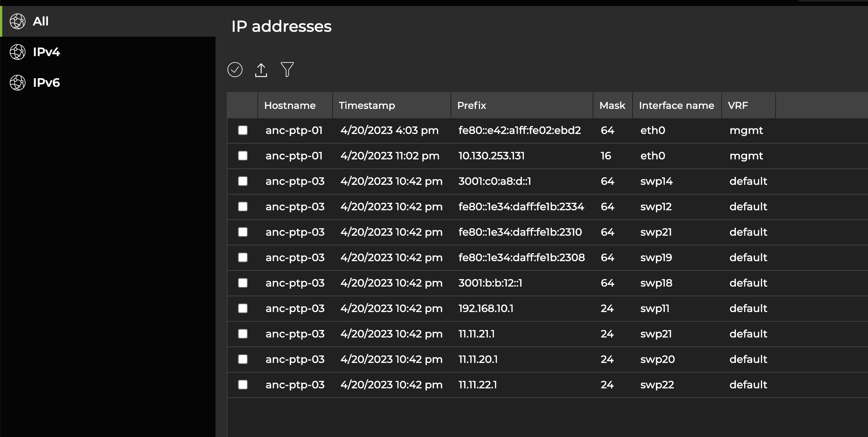Click the globe icon beside IPv4

(18, 52)
